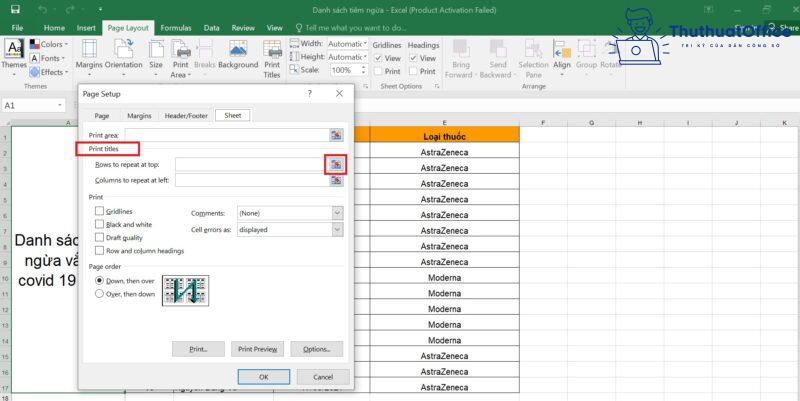The height and width of the screenshot is (401, 800).
Task: Enable Gridlines checkbox in Page Setup
Action: [99, 211]
